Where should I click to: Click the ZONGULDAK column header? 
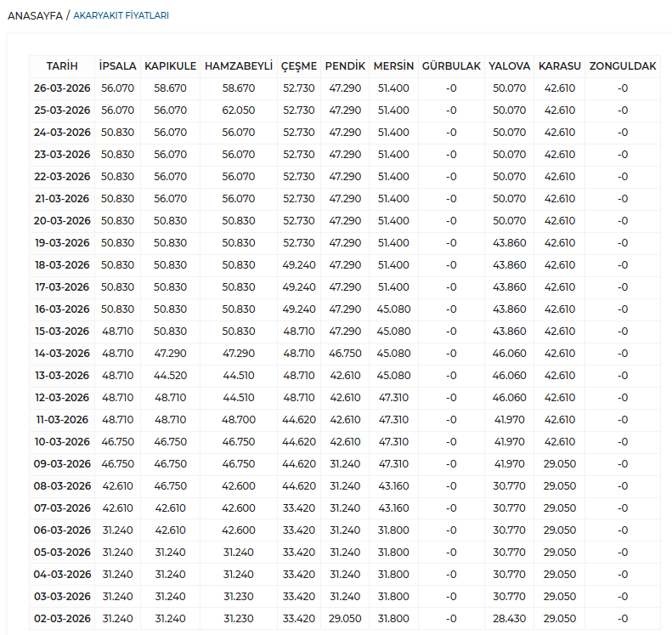[623, 66]
